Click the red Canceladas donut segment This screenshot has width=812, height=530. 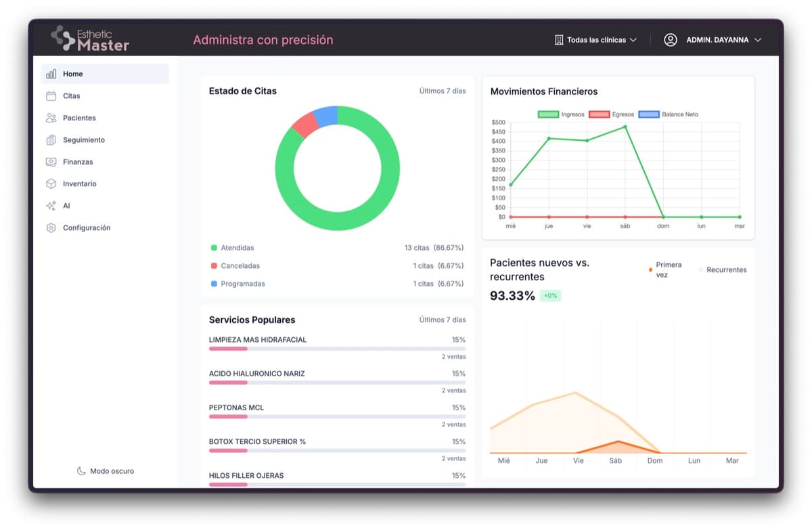[306, 126]
